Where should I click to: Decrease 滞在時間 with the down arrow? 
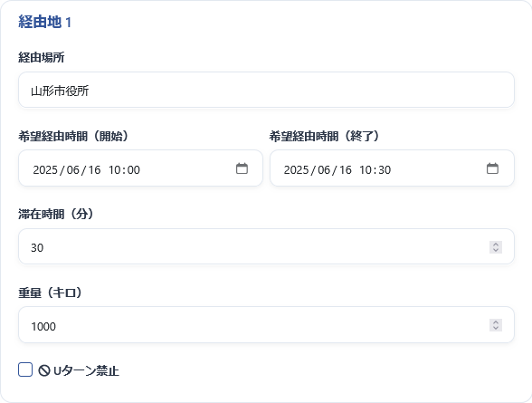496,250
